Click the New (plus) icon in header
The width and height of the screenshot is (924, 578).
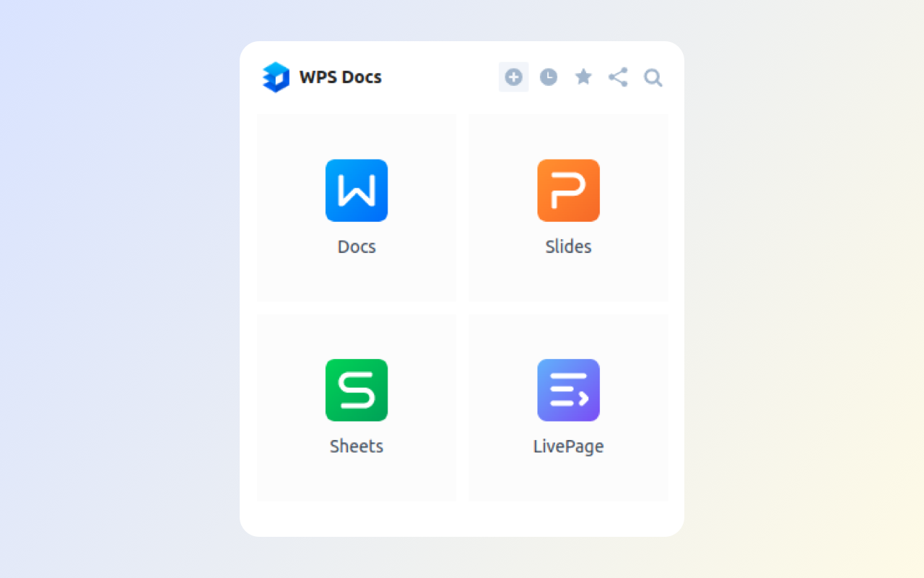pos(513,77)
